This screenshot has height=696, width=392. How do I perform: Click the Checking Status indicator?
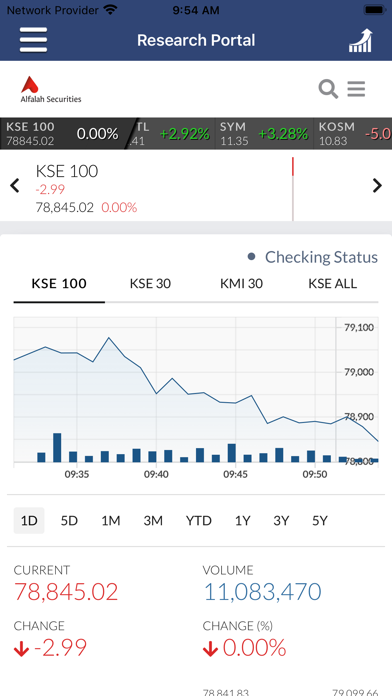pos(313,257)
